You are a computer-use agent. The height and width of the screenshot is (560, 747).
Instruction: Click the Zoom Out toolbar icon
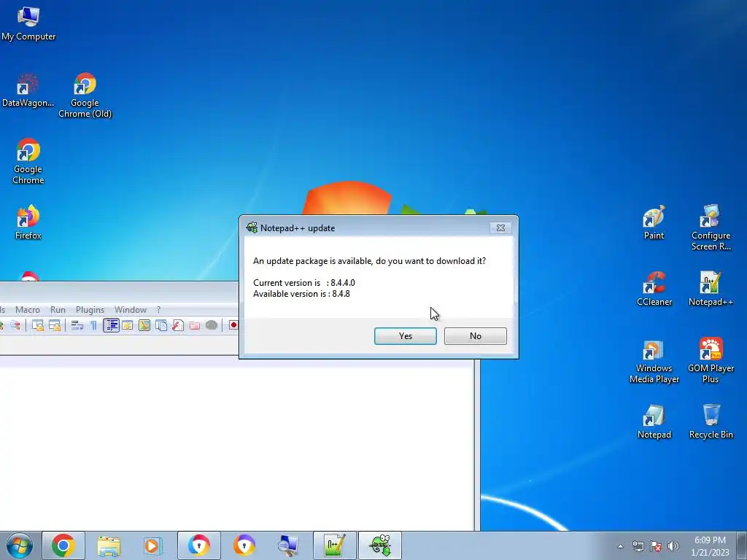click(x=15, y=325)
